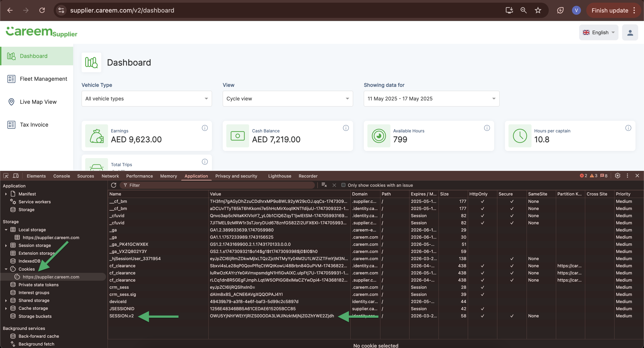Click the DevTools issues count badge
This screenshot has width=644, height=348.
click(604, 176)
